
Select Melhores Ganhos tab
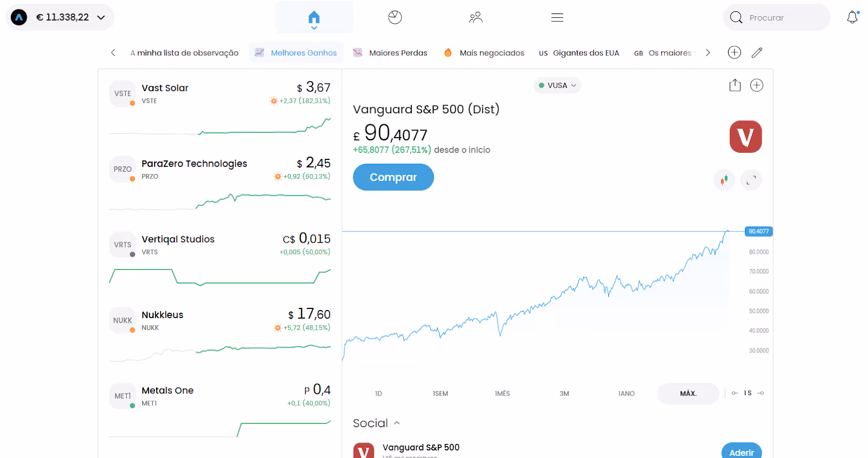coord(296,53)
